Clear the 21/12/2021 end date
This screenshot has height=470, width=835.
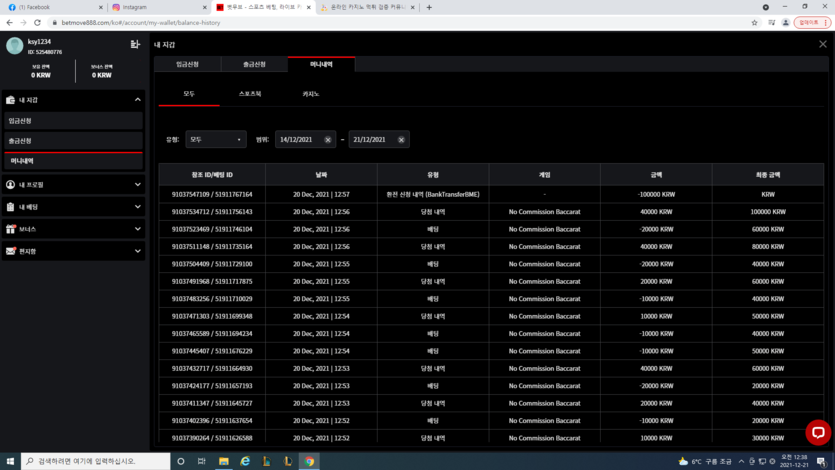click(x=401, y=139)
